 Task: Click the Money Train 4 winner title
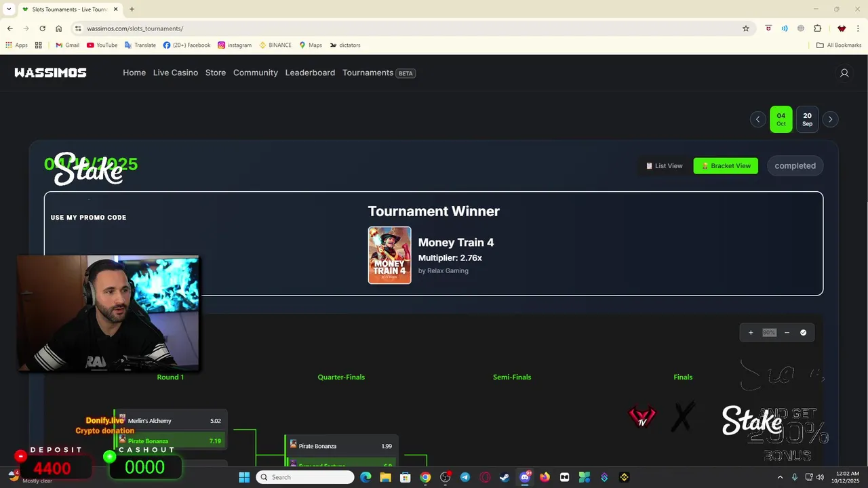click(x=456, y=243)
